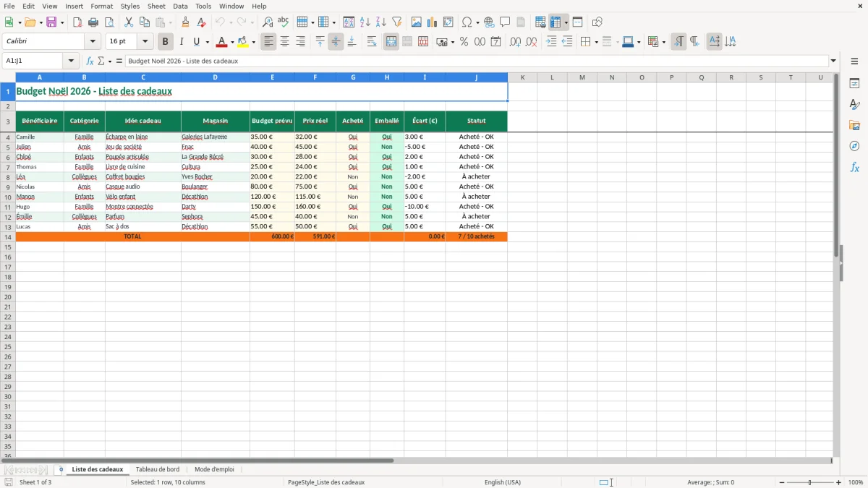Toggle Center Horizontally alignment
This screenshot has width=868, height=488.
[x=284, y=42]
